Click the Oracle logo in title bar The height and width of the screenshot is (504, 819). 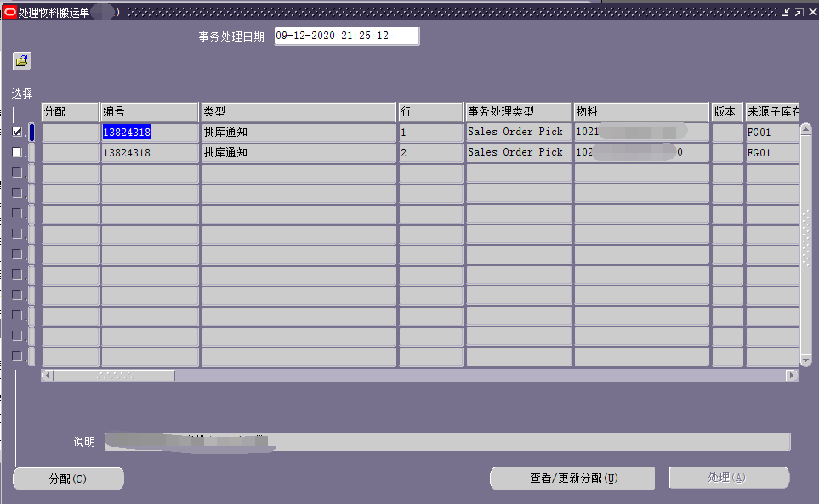point(10,13)
